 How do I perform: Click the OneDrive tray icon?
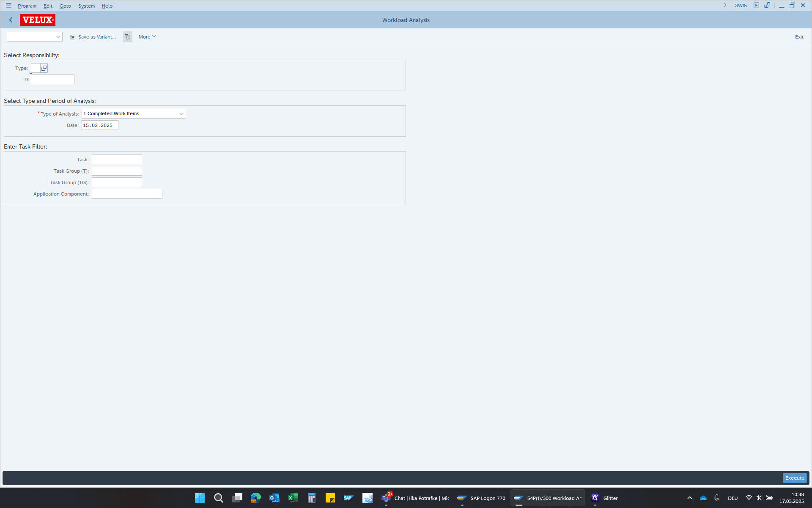tap(703, 498)
